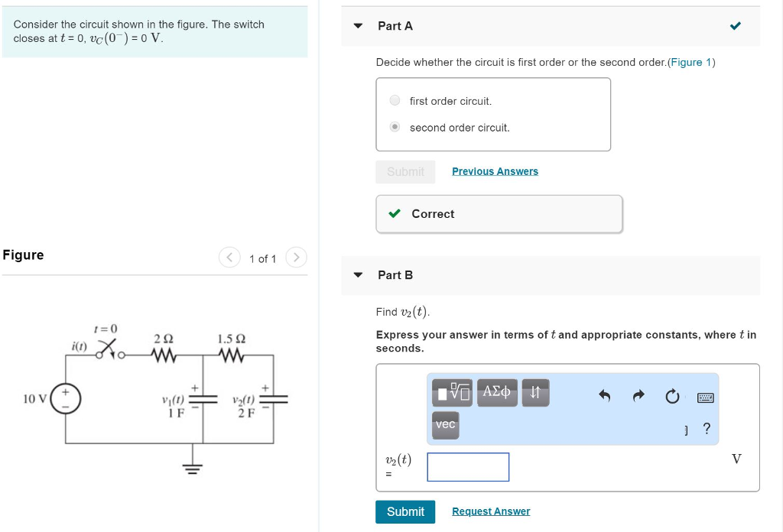Select the vec notation button in the equation toolbar
The height and width of the screenshot is (532, 783).
[x=445, y=426]
